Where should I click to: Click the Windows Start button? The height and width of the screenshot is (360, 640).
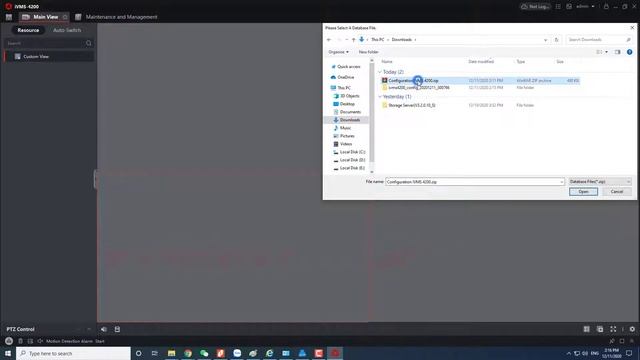(x=8, y=353)
